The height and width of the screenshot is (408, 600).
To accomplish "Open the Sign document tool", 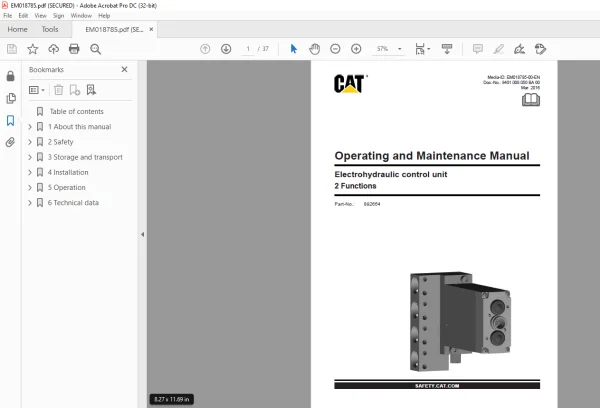I will click(x=519, y=49).
